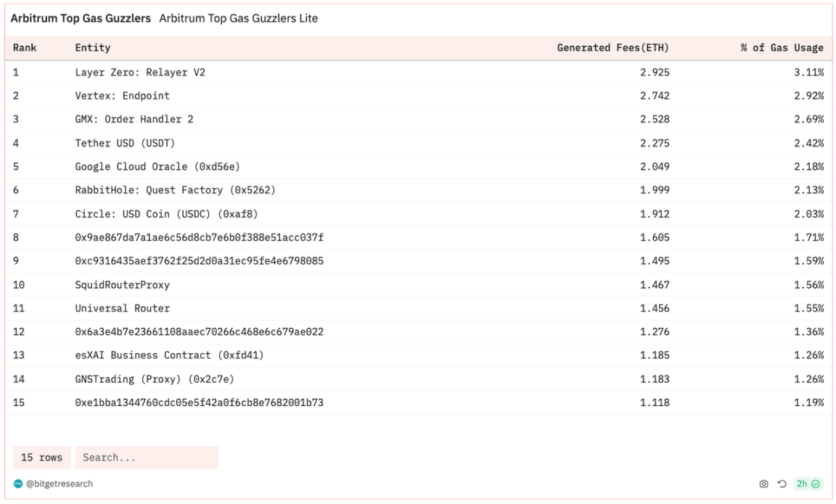Click the Universal Router entity cell
Viewport: 836px width, 504px height.
tap(122, 308)
